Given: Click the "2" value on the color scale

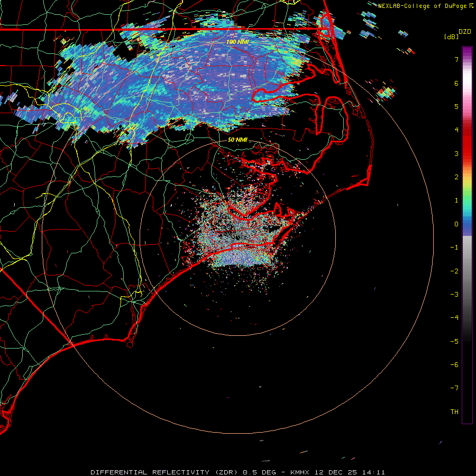Looking at the screenshot, I should click(456, 177).
